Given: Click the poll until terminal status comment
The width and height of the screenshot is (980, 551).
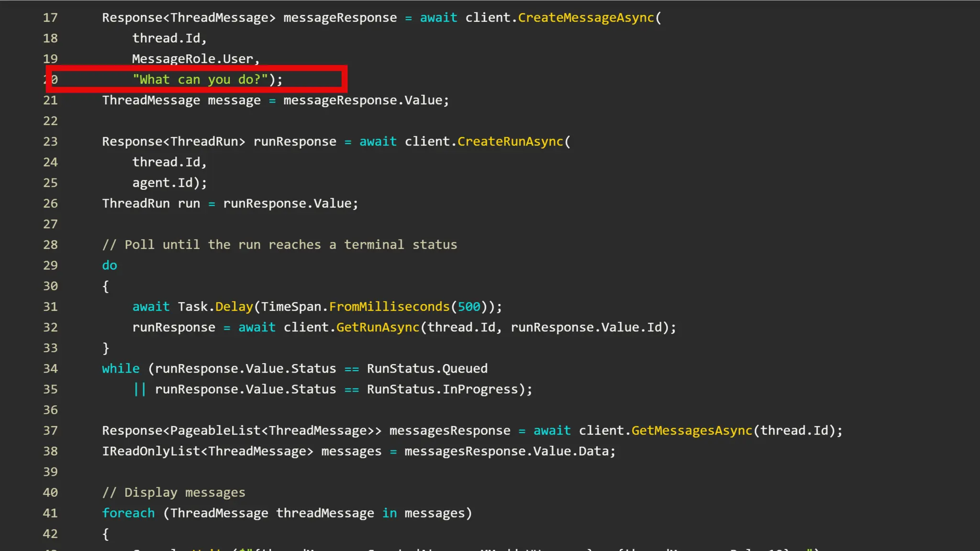Looking at the screenshot, I should 279,245.
